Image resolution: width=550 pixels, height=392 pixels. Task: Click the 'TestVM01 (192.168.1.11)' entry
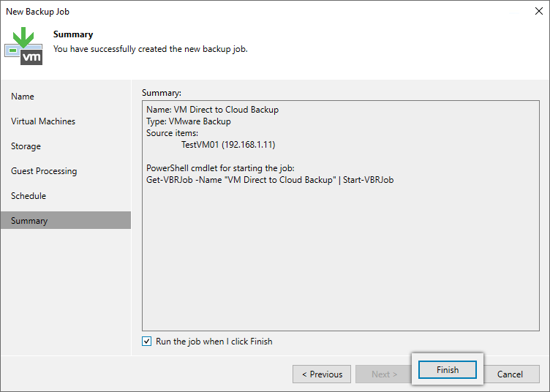[x=228, y=145]
